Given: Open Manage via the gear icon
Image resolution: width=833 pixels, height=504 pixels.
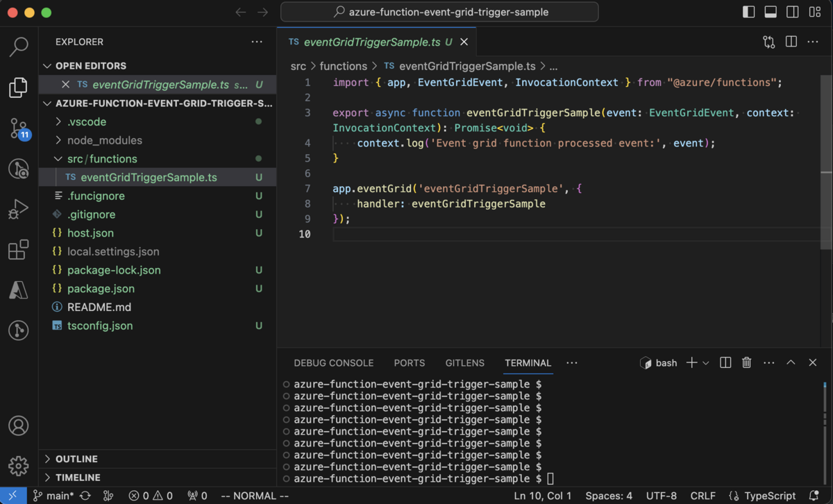Looking at the screenshot, I should (x=18, y=466).
